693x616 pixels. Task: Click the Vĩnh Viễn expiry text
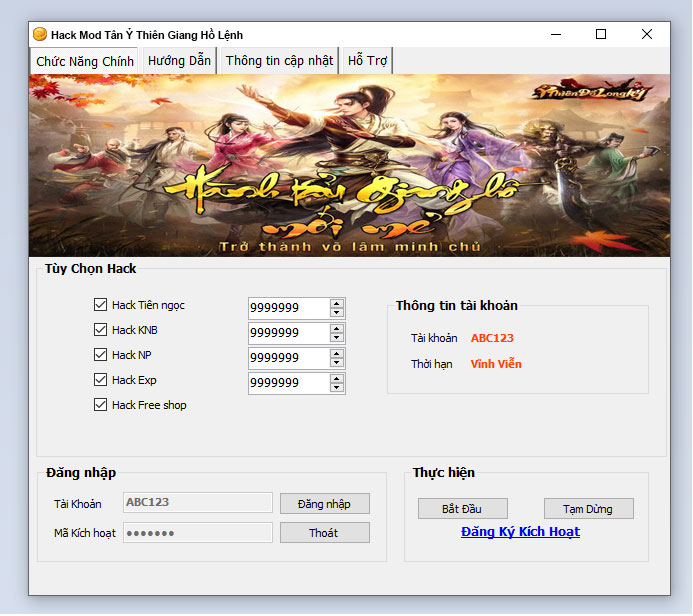tap(496, 364)
